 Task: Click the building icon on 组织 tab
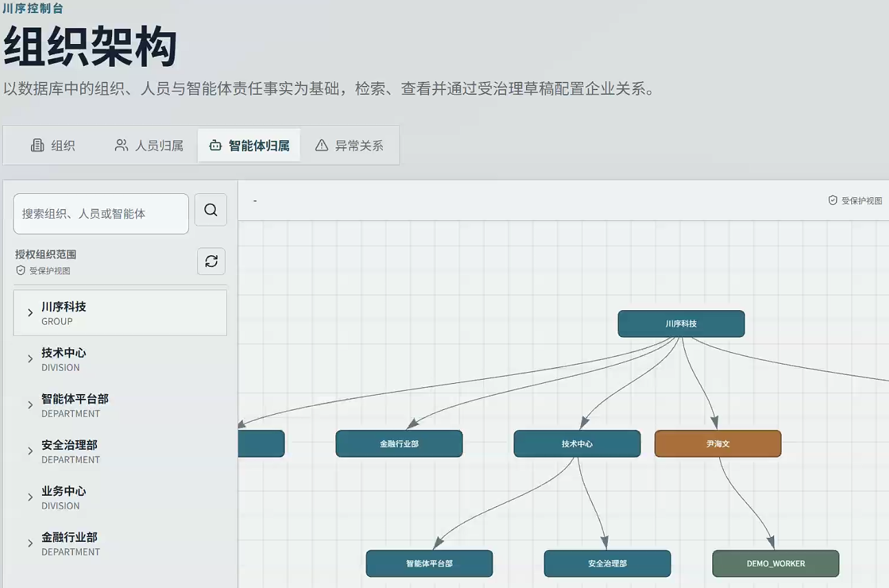pos(38,145)
